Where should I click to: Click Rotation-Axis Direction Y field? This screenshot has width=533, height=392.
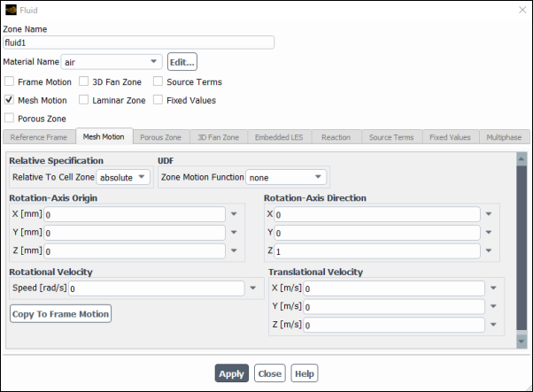377,233
